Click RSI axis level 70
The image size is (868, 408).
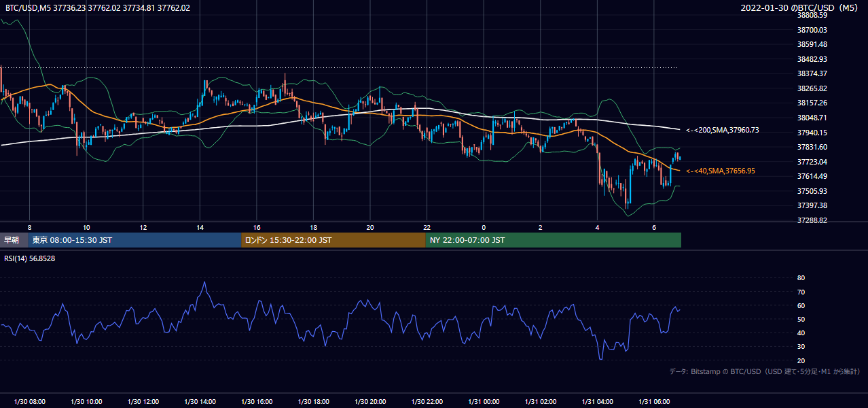pos(801,292)
